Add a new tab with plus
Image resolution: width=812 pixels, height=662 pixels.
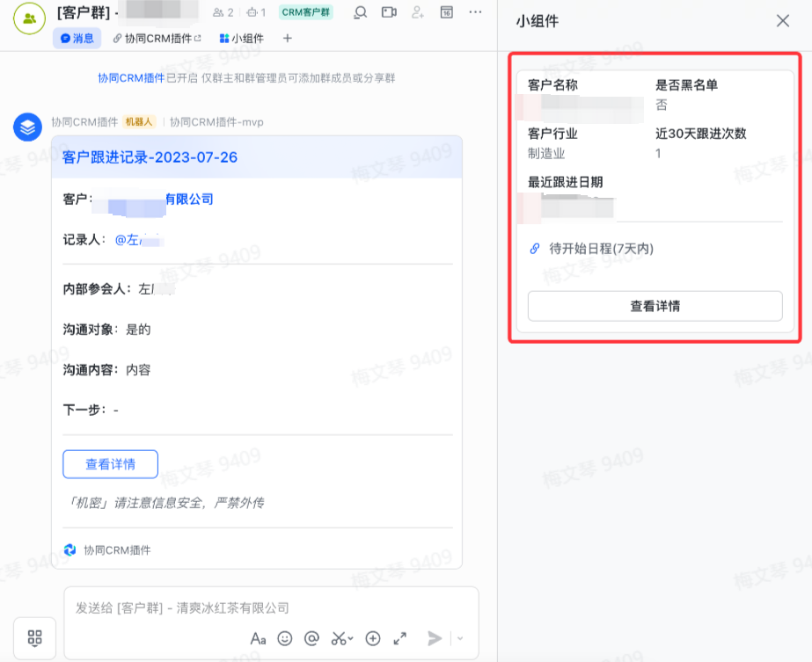point(286,39)
